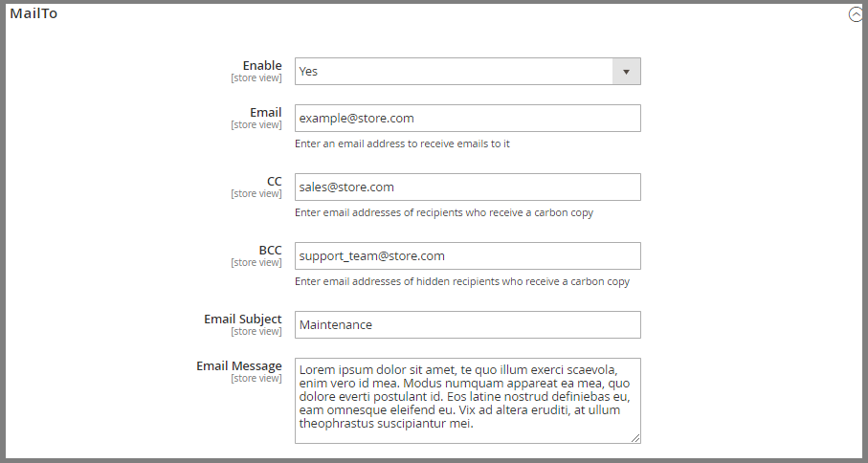The width and height of the screenshot is (868, 463).
Task: Click the carbon copy note under CC
Action: 443,212
